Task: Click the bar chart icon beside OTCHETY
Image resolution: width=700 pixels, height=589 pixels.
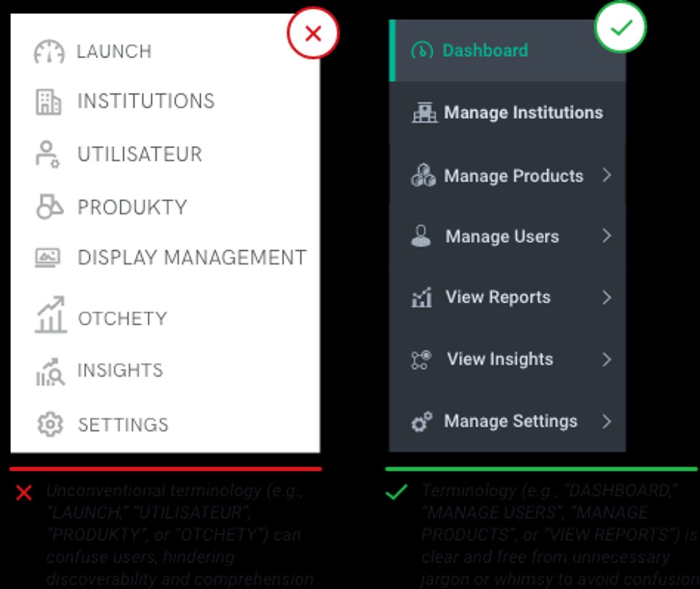Action: (50, 315)
